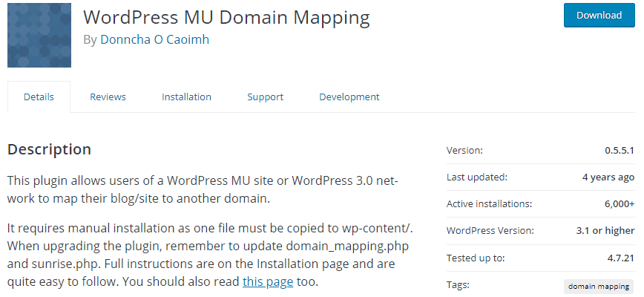This screenshot has width=644, height=297.
Task: Click the "WordPress Version:" label
Action: (x=490, y=230)
